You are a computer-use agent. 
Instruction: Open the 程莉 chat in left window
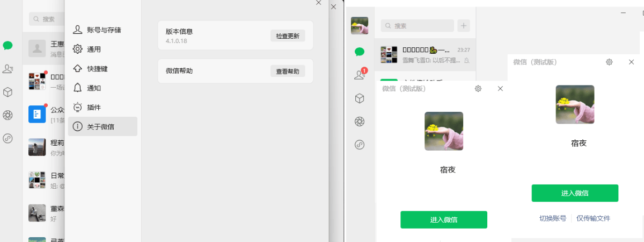(43, 147)
